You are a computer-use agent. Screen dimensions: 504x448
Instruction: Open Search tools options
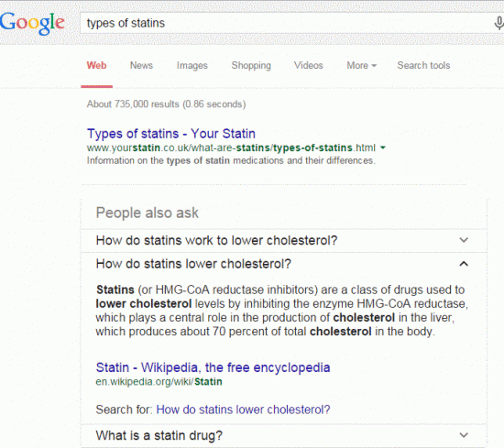click(x=423, y=66)
